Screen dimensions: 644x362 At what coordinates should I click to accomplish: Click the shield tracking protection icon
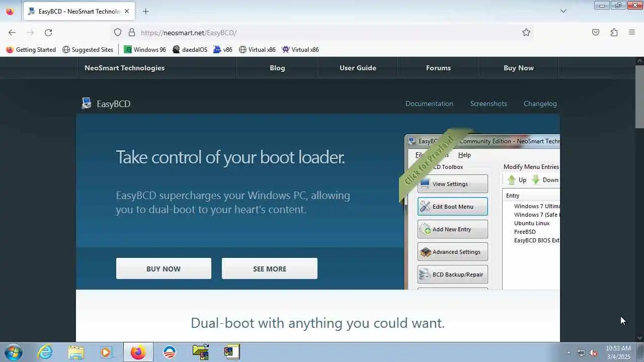[x=118, y=32]
